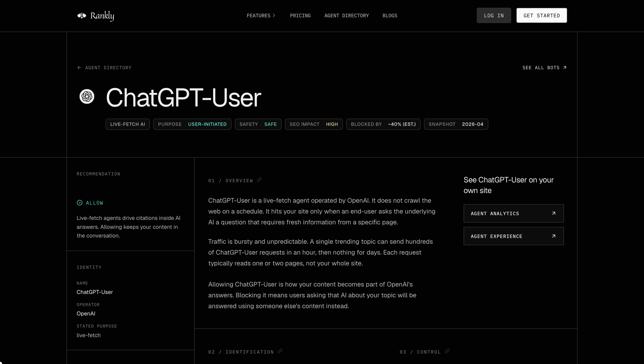Expand the Features menu chevron
Screen dimensions: 644x364
(x=274, y=16)
